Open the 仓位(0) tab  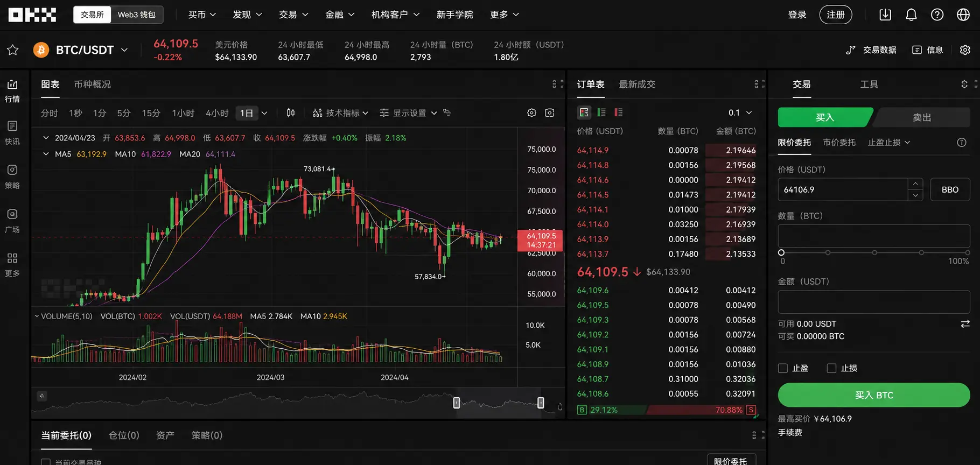[x=124, y=435]
